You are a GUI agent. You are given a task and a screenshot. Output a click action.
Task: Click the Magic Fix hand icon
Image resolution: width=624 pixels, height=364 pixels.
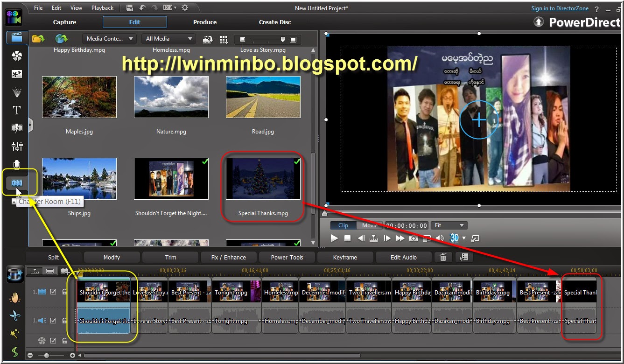pyautogui.click(x=15, y=299)
